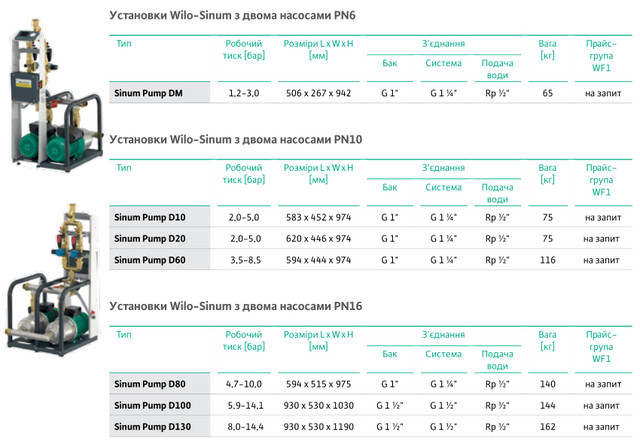Click 'на запит' in the Sinum Pump DM row
The image size is (640, 444).
coord(601,92)
